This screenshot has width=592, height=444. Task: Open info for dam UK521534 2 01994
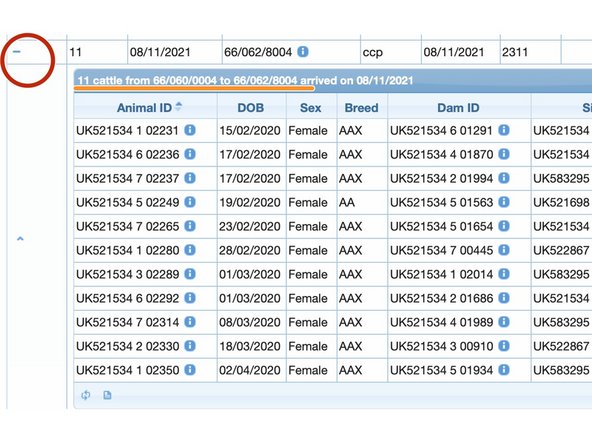[504, 178]
